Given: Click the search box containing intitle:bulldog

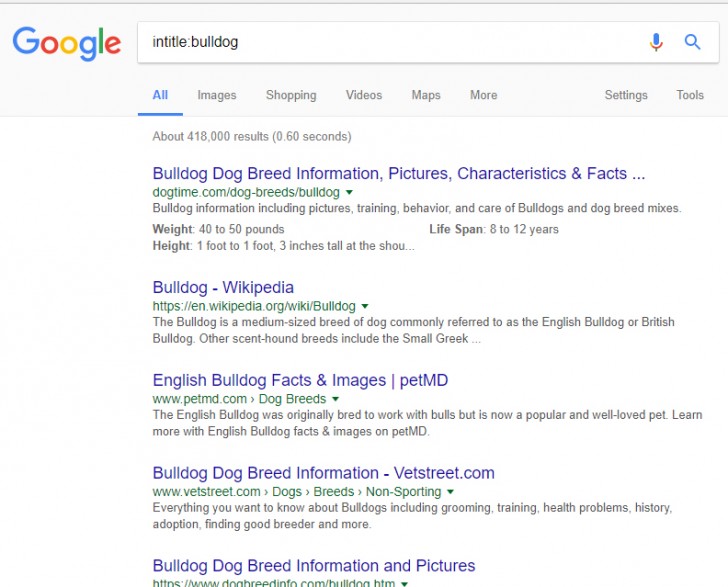Looking at the screenshot, I should 390,42.
